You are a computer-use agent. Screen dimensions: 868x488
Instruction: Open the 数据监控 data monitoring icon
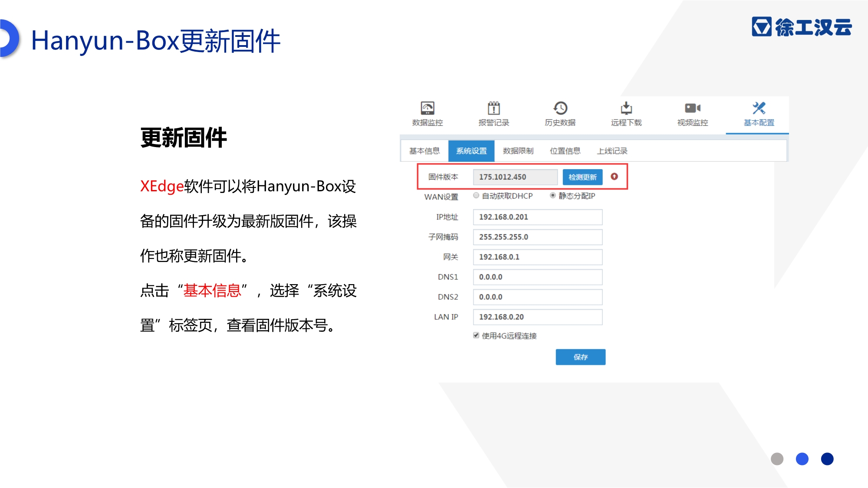427,114
